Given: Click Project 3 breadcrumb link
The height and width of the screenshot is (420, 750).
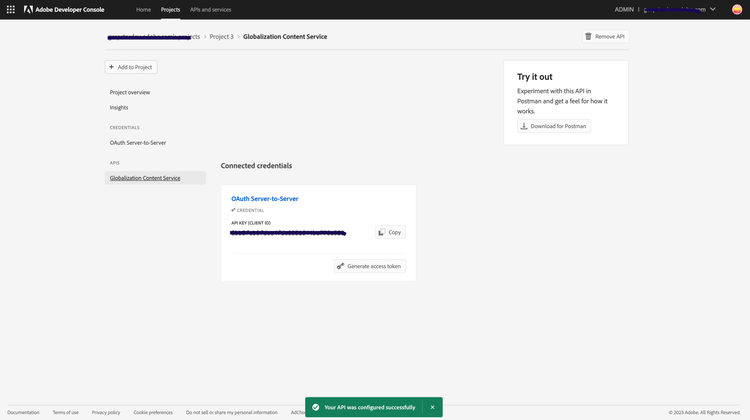Looking at the screenshot, I should tap(221, 36).
